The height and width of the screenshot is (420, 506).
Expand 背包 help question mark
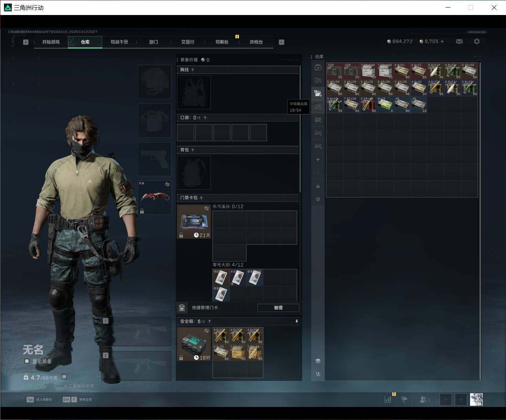coord(192,150)
